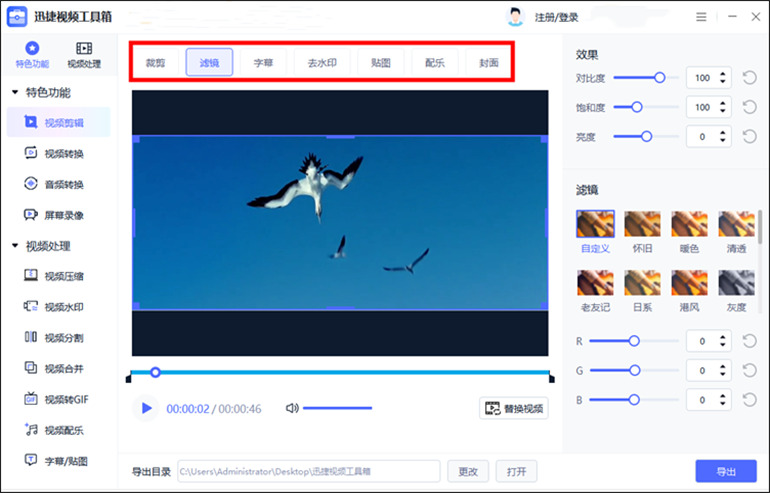Reset 对比度 to default

tap(749, 78)
